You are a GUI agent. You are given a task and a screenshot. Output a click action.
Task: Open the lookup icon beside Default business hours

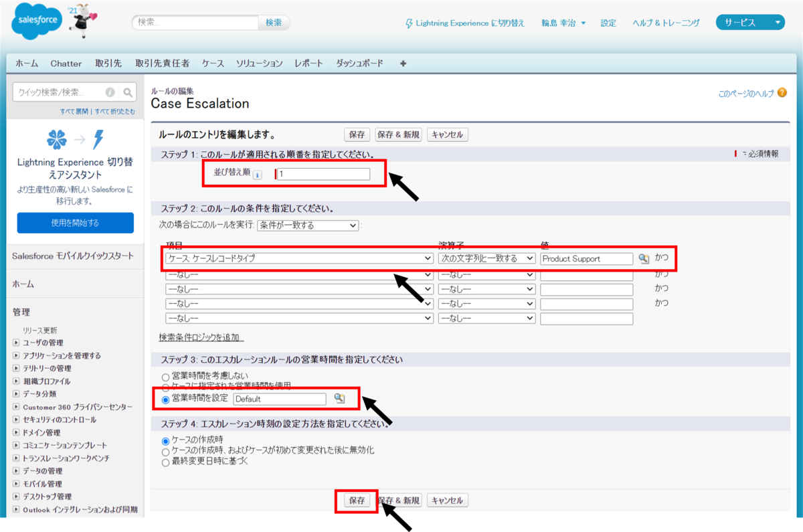[339, 398]
